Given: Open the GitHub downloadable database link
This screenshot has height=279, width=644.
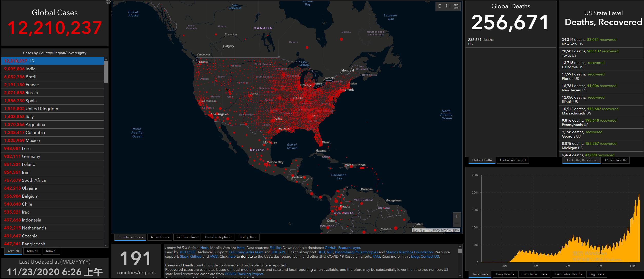Looking at the screenshot, I should click(x=330, y=248).
